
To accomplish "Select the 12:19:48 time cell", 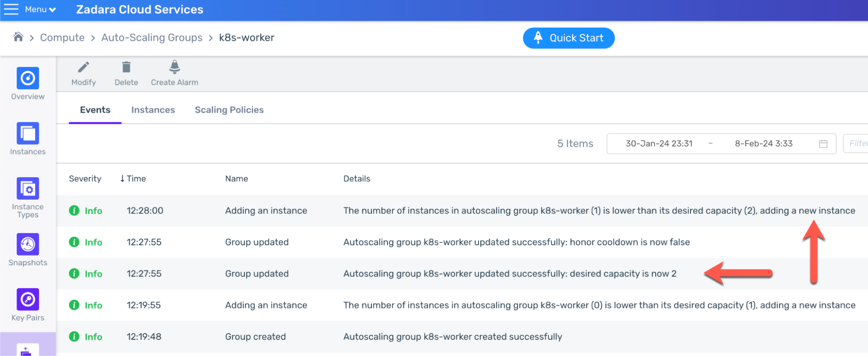I will coord(144,336).
